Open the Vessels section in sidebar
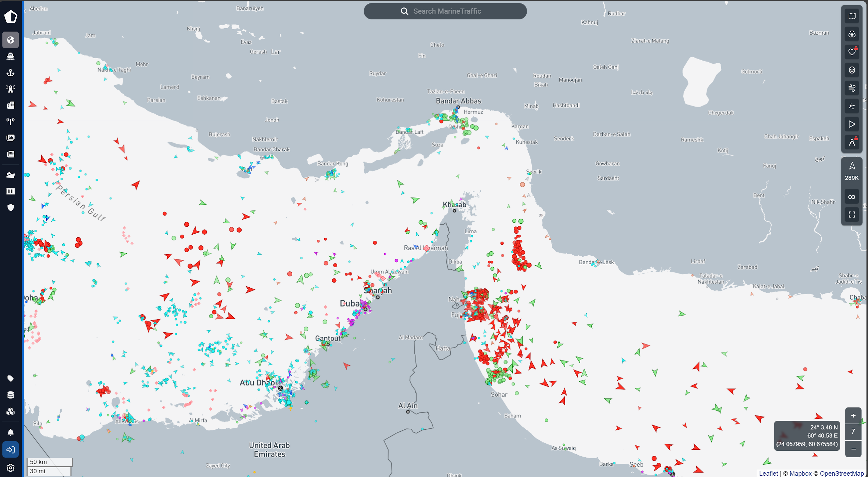 tap(11, 56)
